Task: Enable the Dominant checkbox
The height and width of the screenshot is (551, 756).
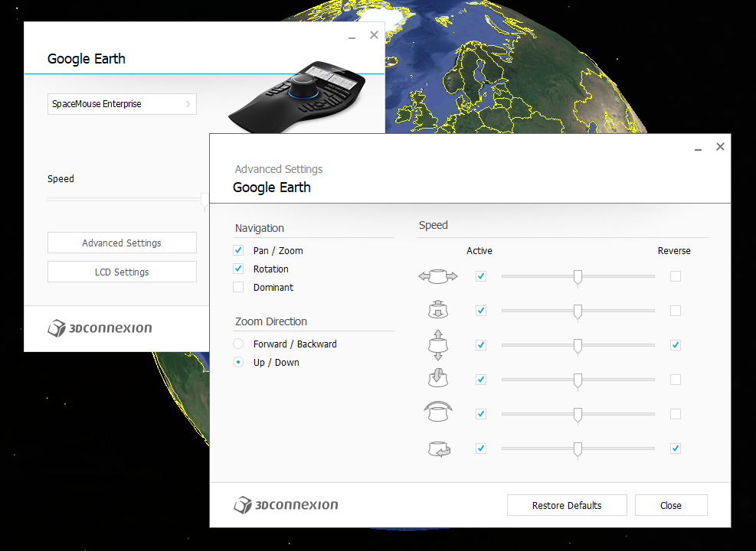Action: coord(238,287)
